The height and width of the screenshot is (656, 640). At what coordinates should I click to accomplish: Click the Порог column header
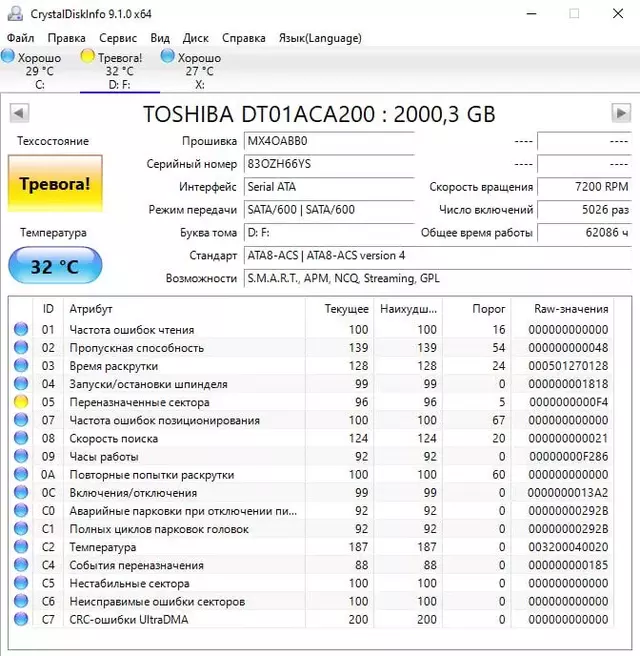coord(476,309)
